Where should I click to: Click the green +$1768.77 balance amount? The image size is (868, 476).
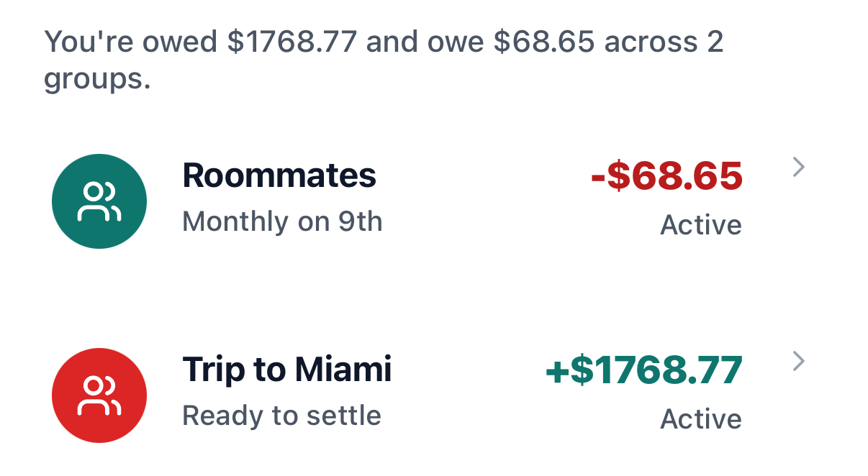643,371
